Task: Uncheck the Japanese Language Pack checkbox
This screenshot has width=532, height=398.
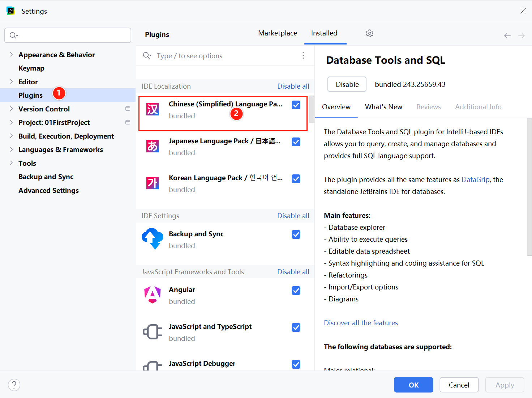Action: [296, 142]
